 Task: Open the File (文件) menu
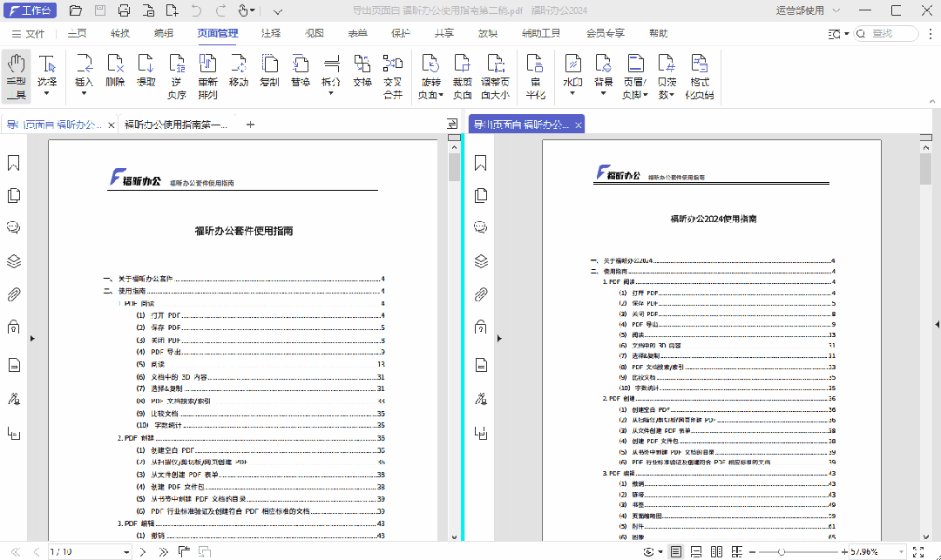28,34
